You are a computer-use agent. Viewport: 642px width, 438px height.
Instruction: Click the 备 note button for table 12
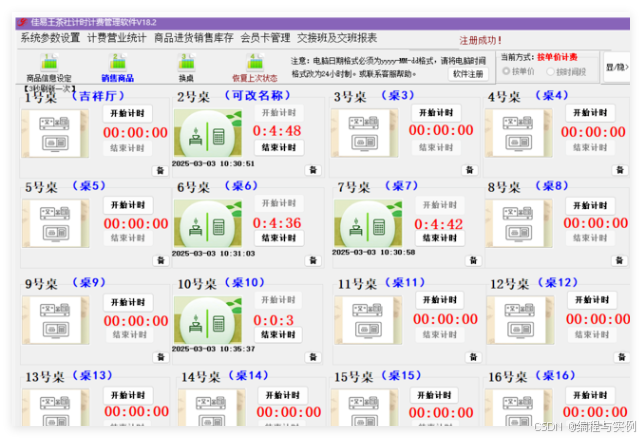coord(622,357)
